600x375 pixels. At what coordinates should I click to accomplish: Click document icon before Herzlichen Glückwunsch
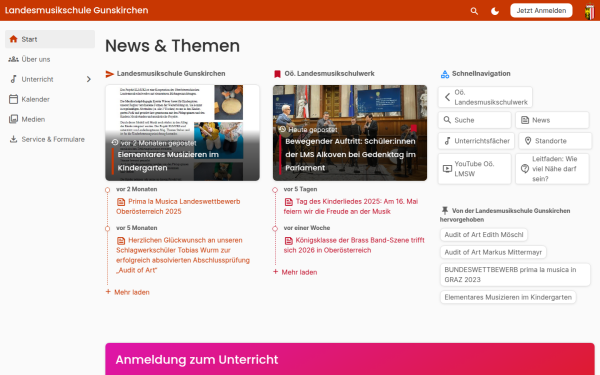point(121,241)
